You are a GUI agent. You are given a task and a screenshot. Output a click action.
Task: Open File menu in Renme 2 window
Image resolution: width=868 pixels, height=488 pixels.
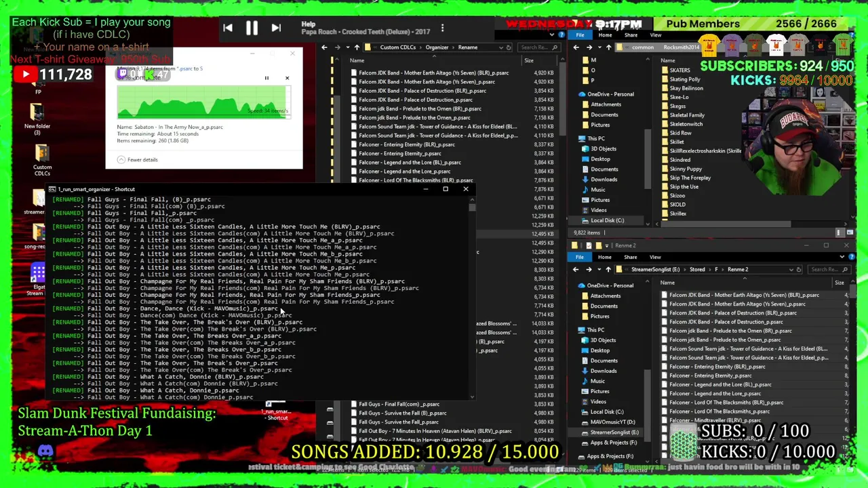click(x=580, y=258)
